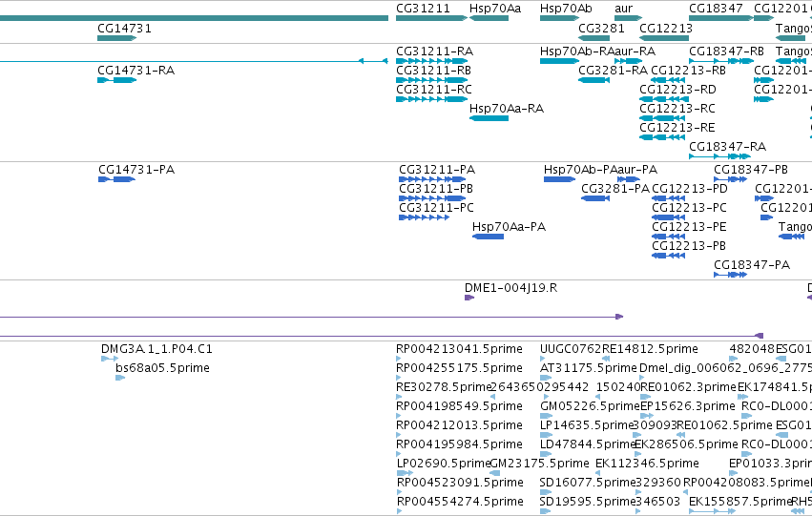Click protein CG18347-PB
Screen dimensions: 812x516
tap(730, 179)
